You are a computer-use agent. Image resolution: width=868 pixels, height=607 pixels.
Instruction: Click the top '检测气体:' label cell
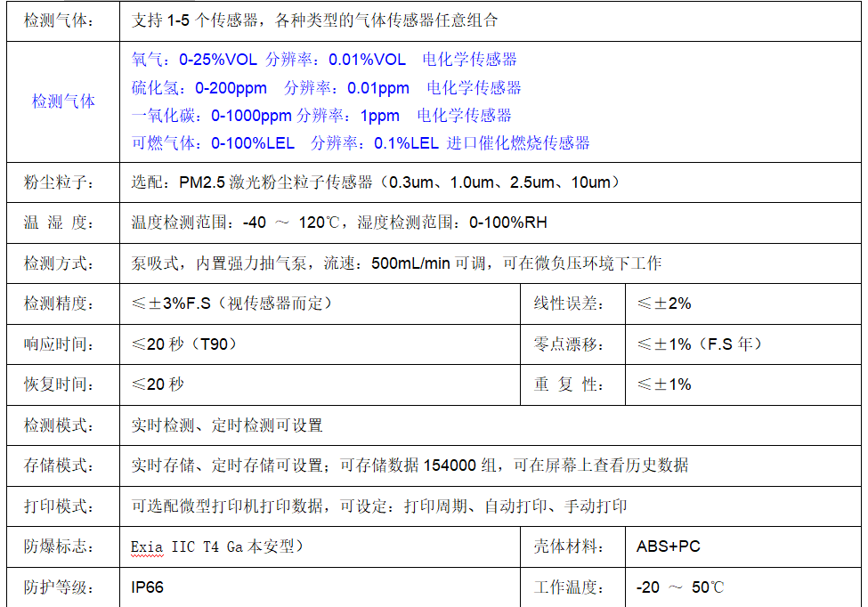tap(63, 21)
